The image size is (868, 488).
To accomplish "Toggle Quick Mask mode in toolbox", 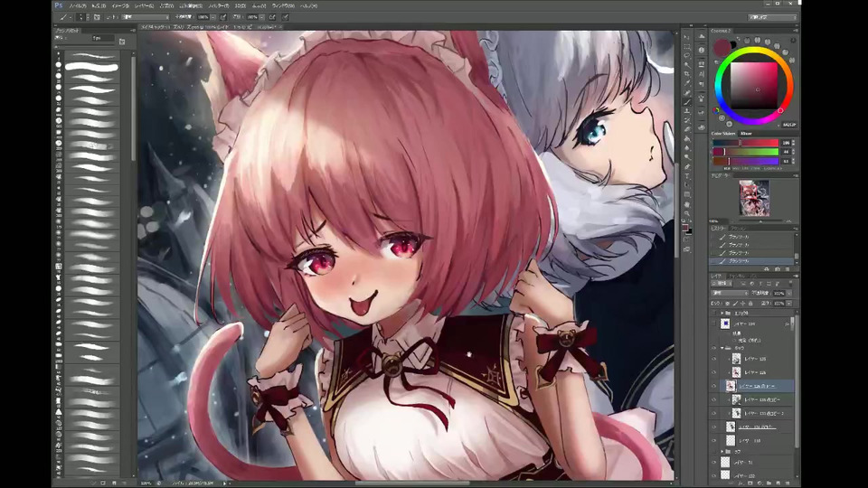I will [686, 240].
